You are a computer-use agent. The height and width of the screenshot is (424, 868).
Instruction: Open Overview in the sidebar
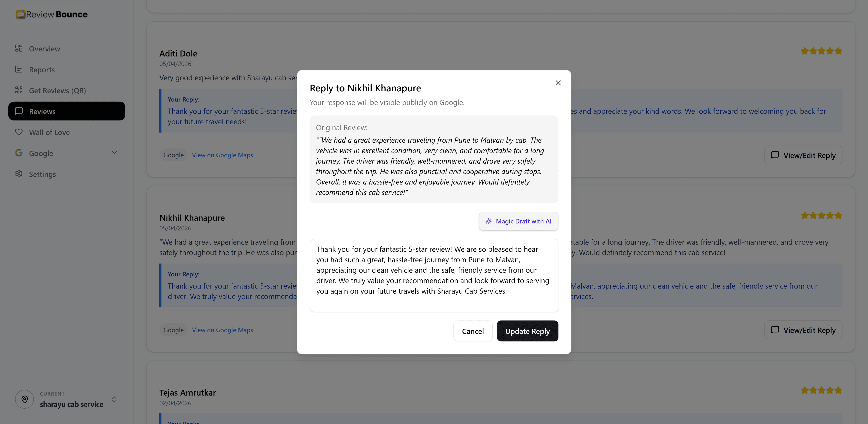point(67,49)
